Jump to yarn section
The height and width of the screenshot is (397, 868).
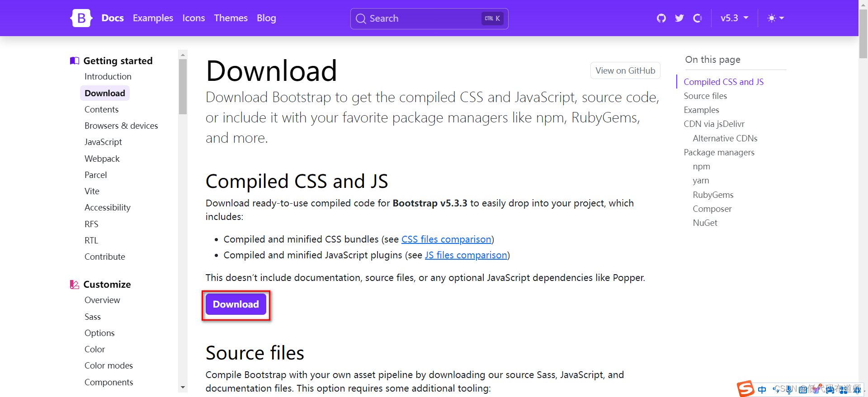point(701,181)
